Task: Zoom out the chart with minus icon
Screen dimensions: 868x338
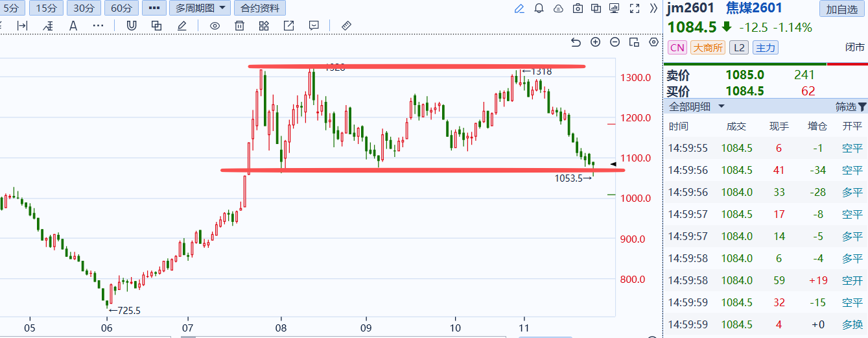Action: pos(615,42)
